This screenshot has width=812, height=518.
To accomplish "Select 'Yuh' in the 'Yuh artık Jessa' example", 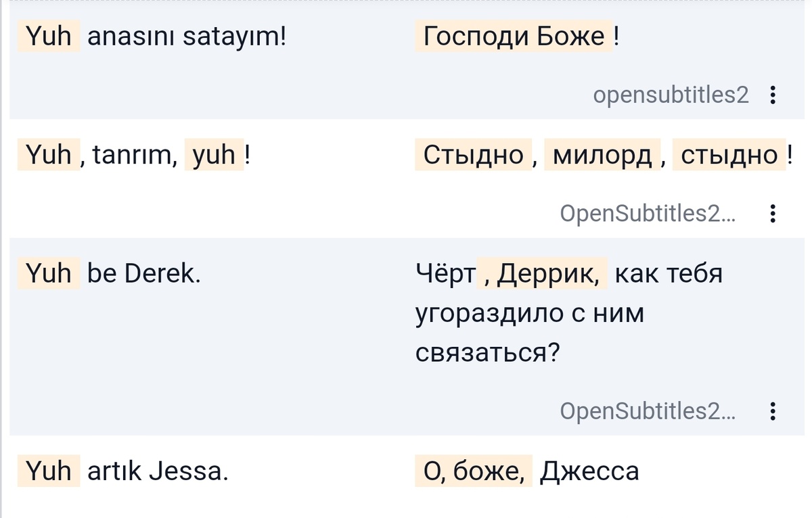I will [x=47, y=471].
